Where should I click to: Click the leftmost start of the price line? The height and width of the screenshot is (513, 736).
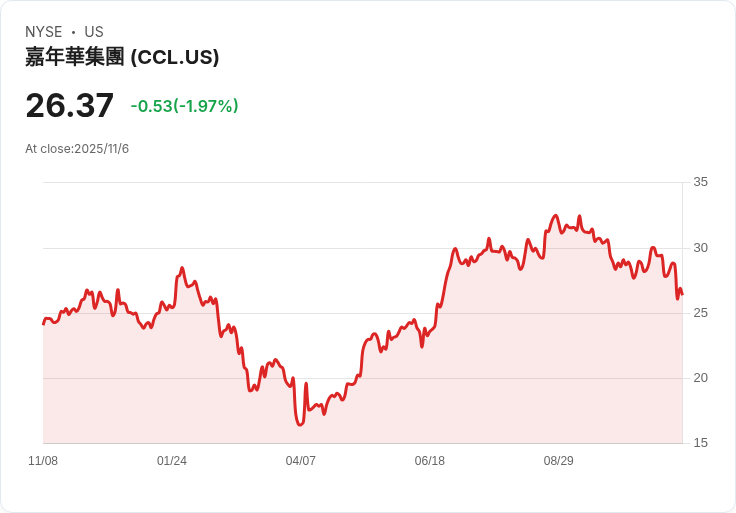[43, 324]
